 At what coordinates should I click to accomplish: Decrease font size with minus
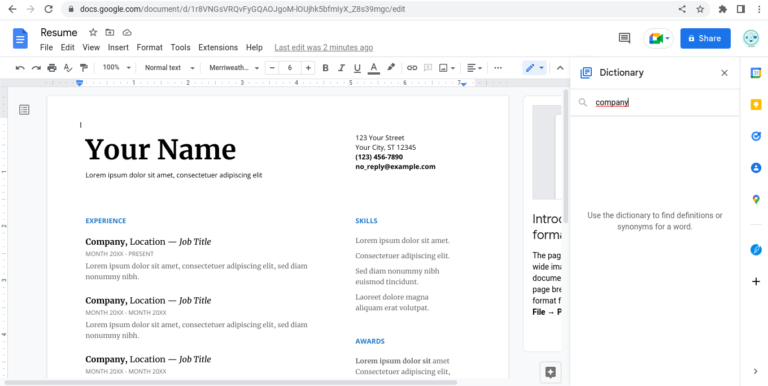click(x=272, y=68)
